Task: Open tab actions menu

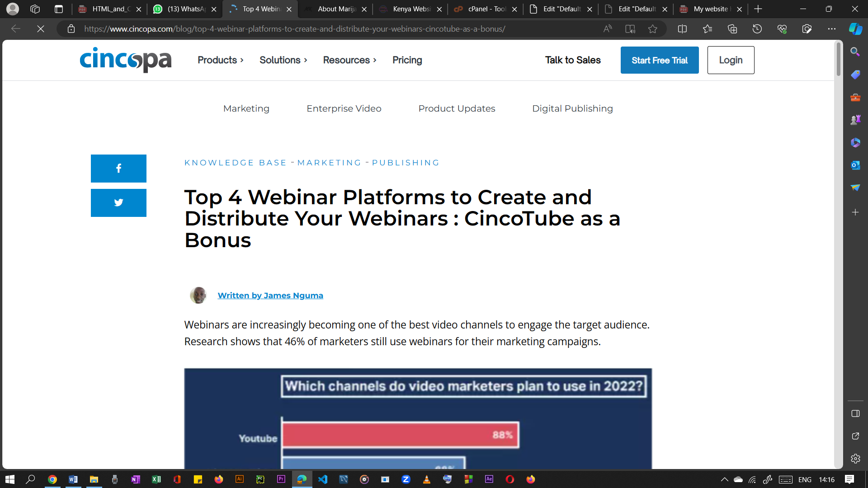Action: pyautogui.click(x=59, y=9)
